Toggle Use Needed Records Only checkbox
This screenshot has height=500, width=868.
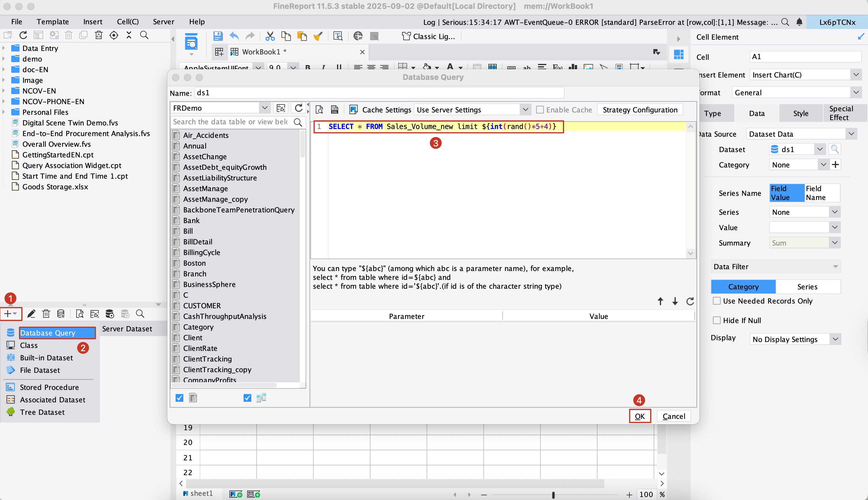[x=717, y=301]
